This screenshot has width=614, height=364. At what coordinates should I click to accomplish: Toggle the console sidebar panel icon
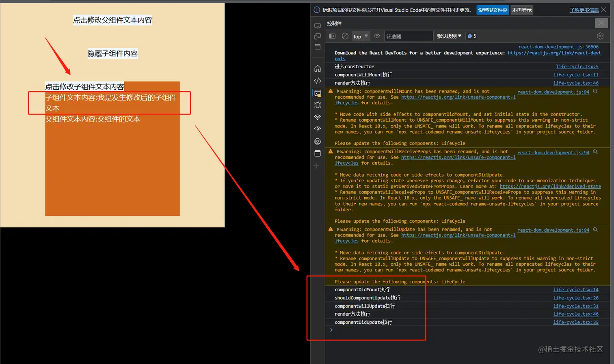332,36
